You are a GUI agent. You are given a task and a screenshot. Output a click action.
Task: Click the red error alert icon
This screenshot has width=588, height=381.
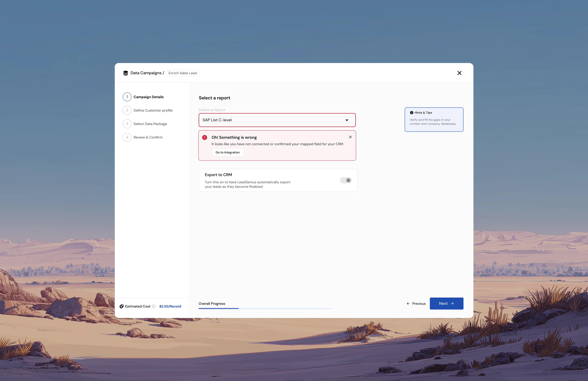point(205,138)
